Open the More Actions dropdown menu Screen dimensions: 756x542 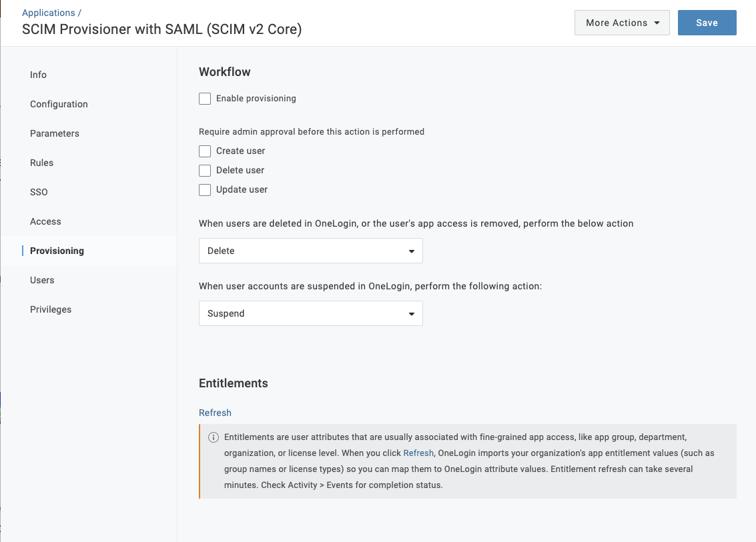tap(622, 23)
